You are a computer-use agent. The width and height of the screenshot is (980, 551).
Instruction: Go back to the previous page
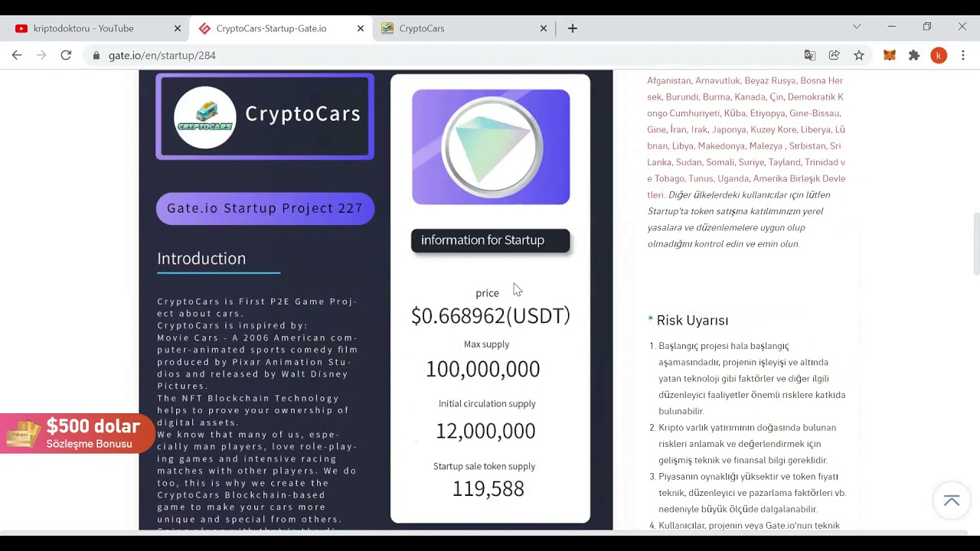click(17, 55)
